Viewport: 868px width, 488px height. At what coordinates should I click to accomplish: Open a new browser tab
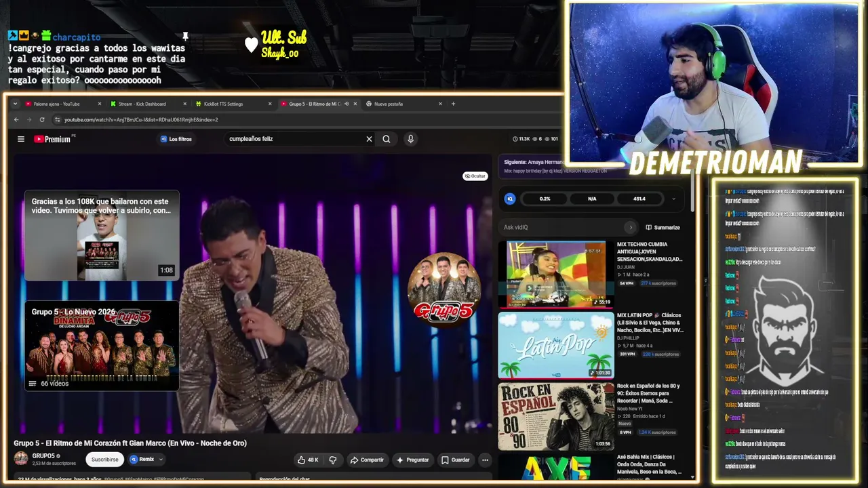pyautogui.click(x=453, y=104)
